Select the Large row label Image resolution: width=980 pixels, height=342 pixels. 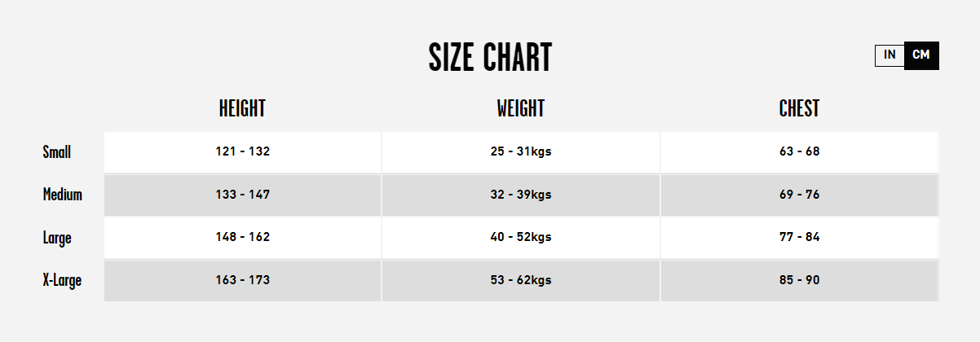[57, 239]
